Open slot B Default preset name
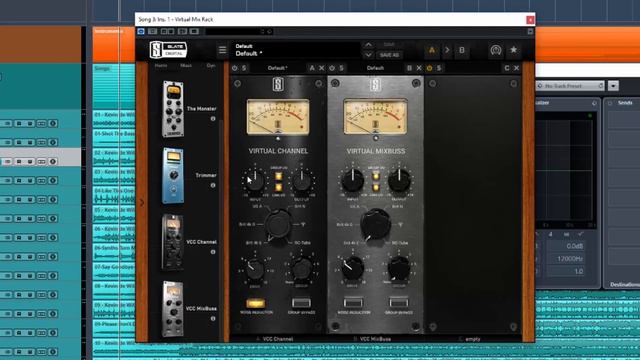This screenshot has height=360, width=640. pyautogui.click(x=375, y=68)
